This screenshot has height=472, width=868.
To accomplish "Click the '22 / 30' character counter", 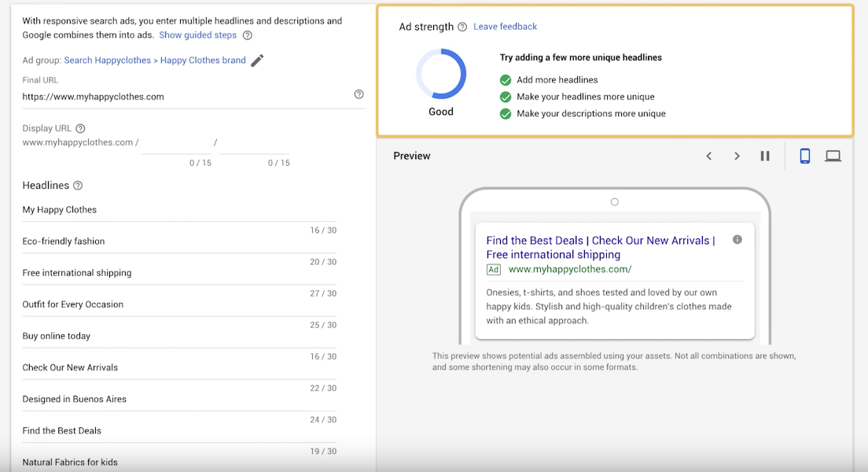I will (323, 389).
